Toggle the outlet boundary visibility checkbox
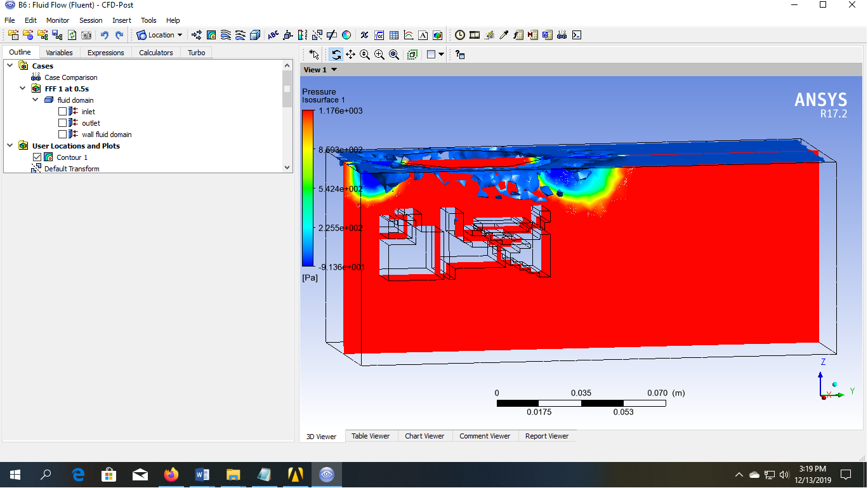This screenshot has height=488, width=868. tap(63, 122)
